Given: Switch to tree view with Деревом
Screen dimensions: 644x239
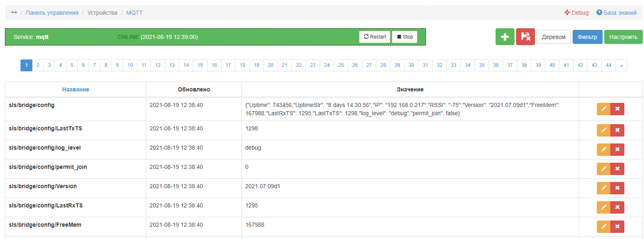Looking at the screenshot, I should [x=553, y=37].
